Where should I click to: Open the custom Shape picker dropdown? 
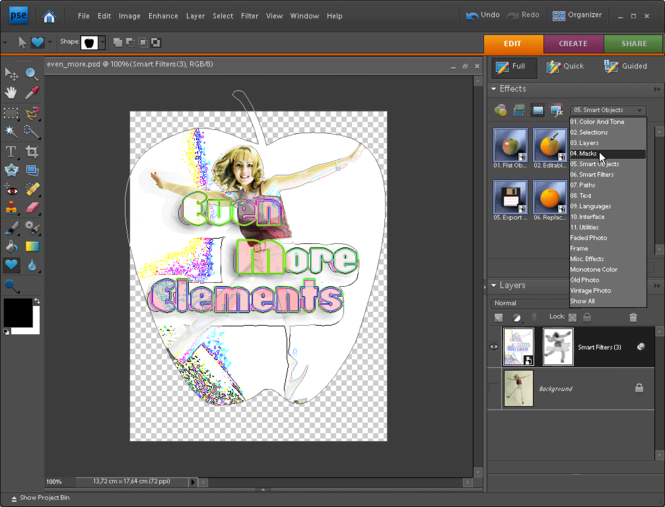coord(102,43)
